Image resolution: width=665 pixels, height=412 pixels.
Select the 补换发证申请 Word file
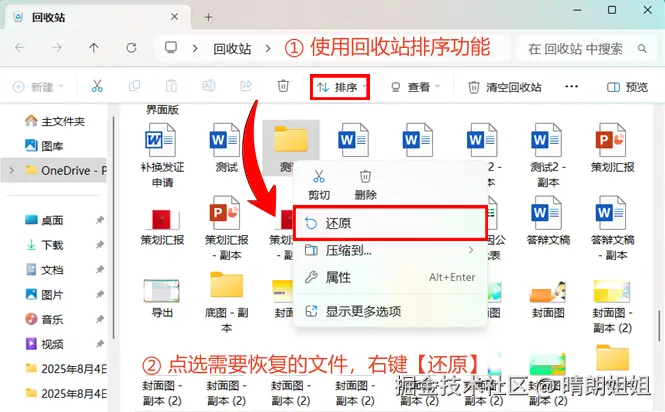(x=162, y=155)
